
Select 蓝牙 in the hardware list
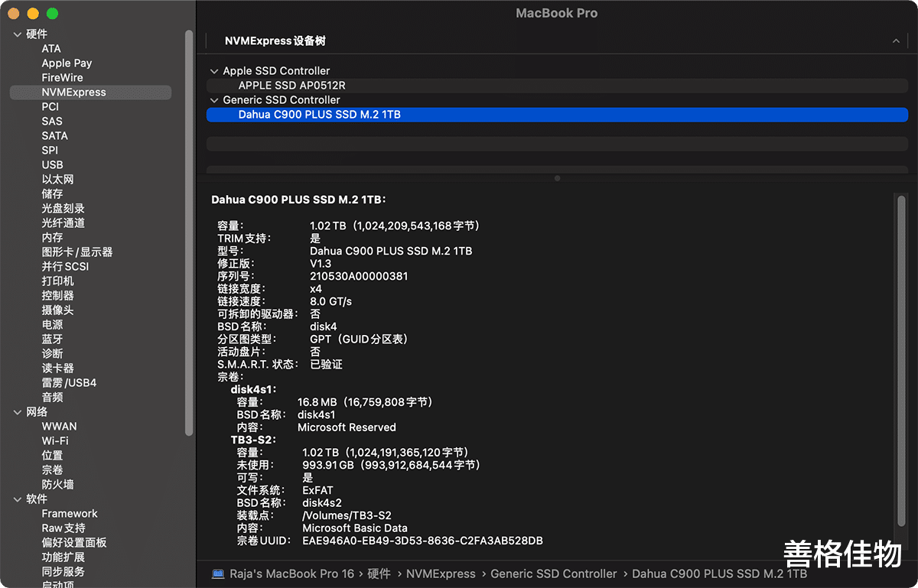(51, 339)
